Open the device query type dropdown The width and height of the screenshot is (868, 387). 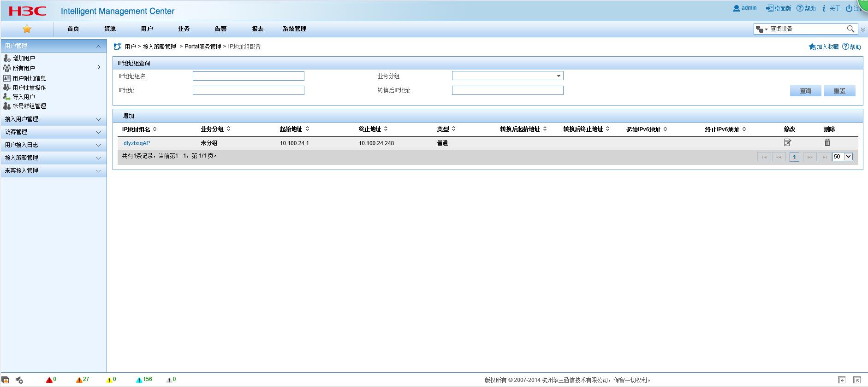[x=761, y=29]
